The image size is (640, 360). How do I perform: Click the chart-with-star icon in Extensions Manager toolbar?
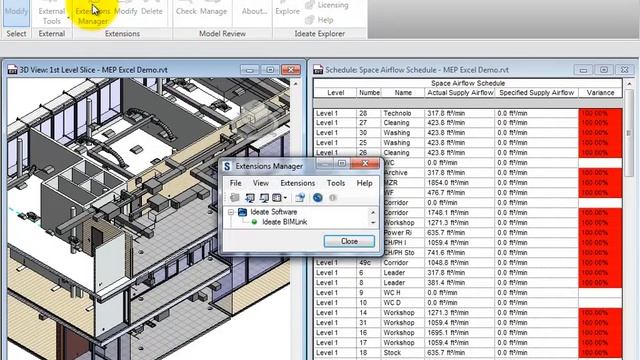tap(300, 198)
